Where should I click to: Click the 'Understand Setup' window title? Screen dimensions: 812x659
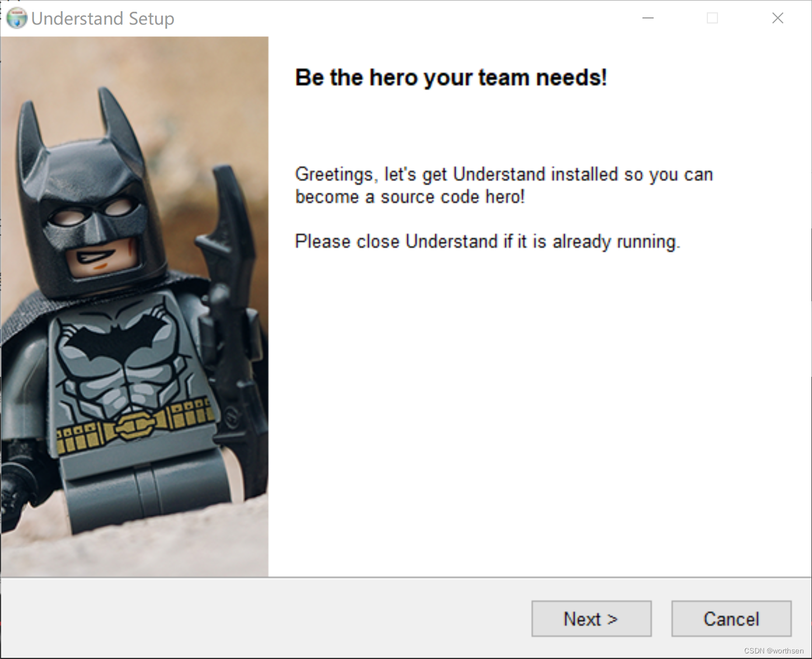[102, 18]
